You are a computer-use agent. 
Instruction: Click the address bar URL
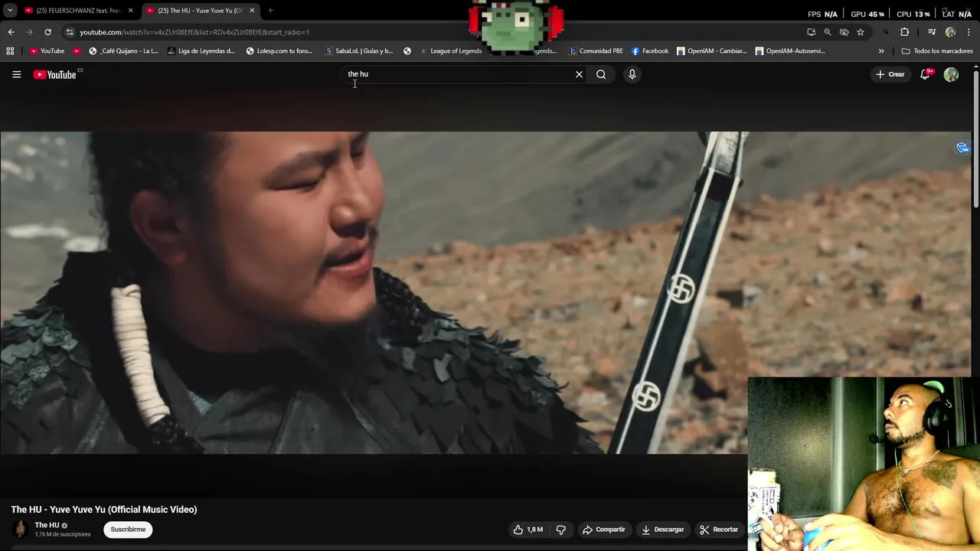point(194,32)
